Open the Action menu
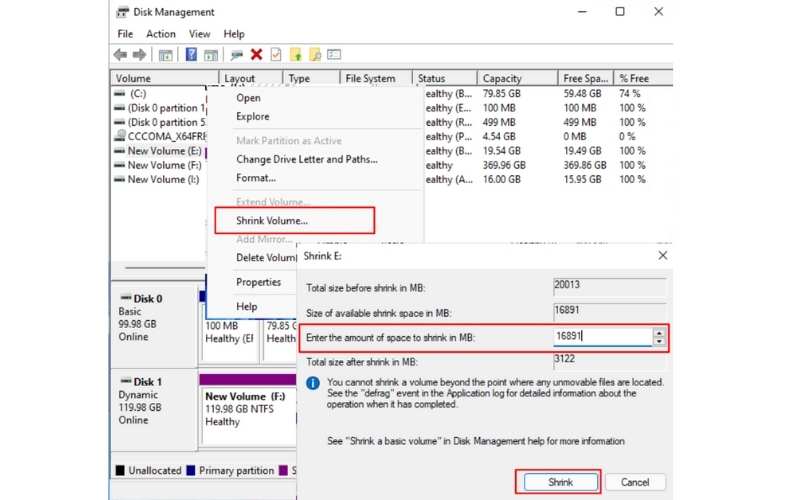This screenshot has width=800, height=500. (x=161, y=34)
